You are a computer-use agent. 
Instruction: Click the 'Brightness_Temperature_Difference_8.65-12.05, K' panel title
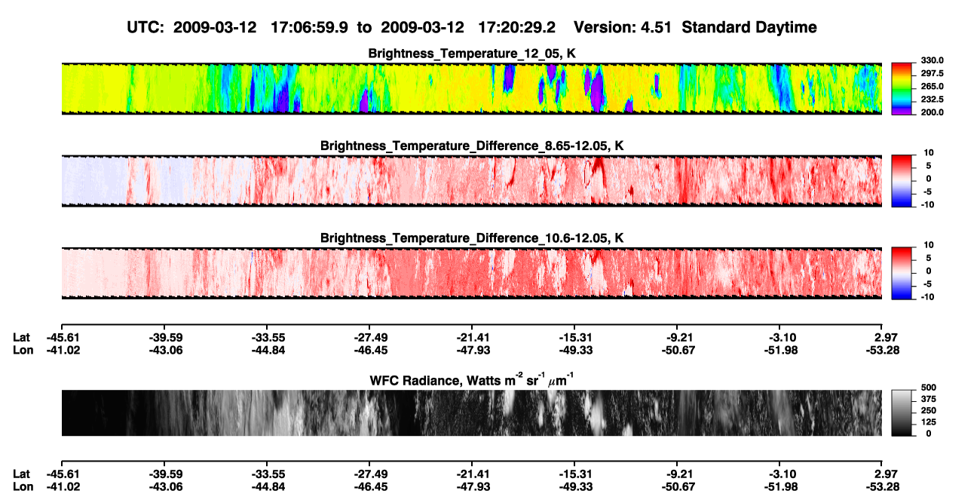pos(472,146)
